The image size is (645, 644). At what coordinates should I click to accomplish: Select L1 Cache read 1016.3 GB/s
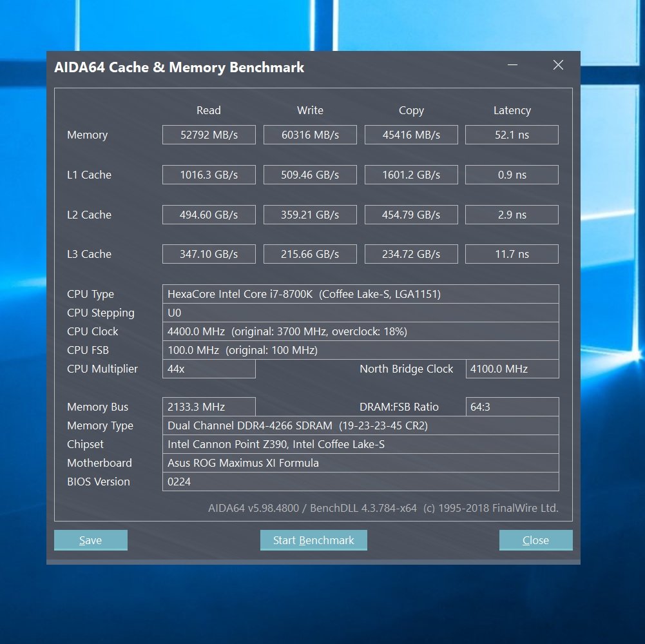(x=209, y=175)
